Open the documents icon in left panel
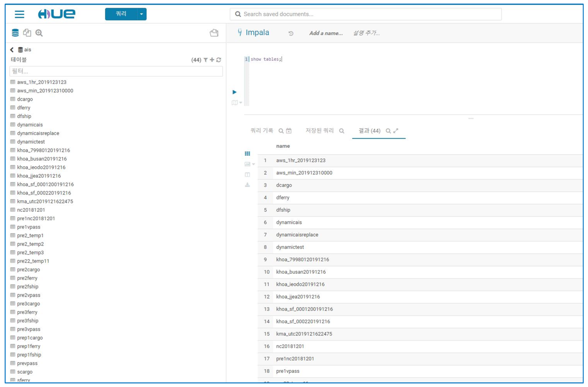Image resolution: width=588 pixels, height=387 pixels. coord(27,33)
